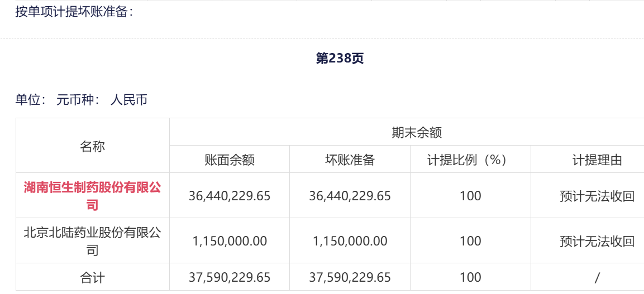Viewport: 644px width, 294px height.
Task: Select the 按单项计提坏账准备 heading text
Action: click(74, 12)
